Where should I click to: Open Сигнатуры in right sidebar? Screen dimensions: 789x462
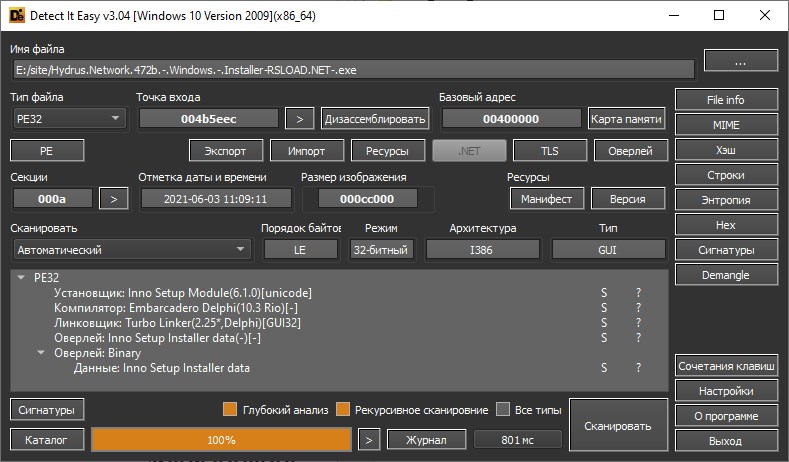(726, 250)
